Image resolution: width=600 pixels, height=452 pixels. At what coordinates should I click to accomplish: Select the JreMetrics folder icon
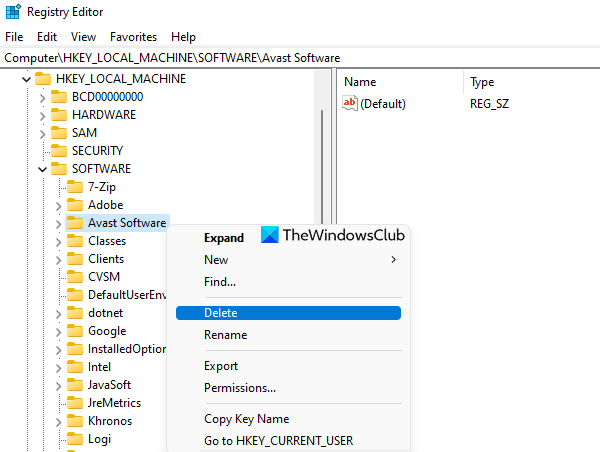coord(75,403)
